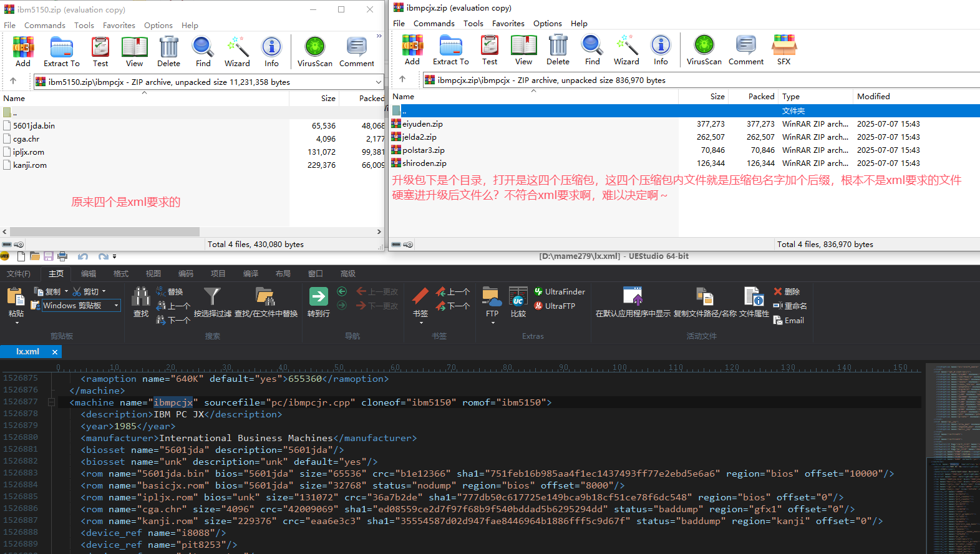Switch to the 视图 ribbon tab
This screenshot has width=980, height=554.
pos(153,274)
